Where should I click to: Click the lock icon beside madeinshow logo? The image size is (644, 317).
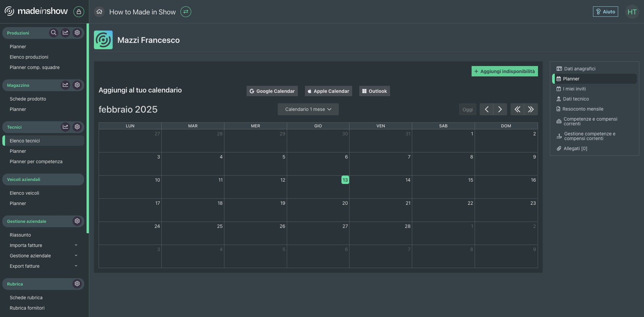(79, 12)
